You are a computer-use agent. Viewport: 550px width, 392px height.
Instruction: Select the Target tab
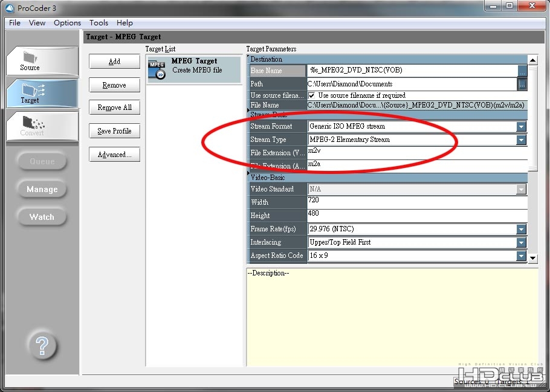(42, 93)
